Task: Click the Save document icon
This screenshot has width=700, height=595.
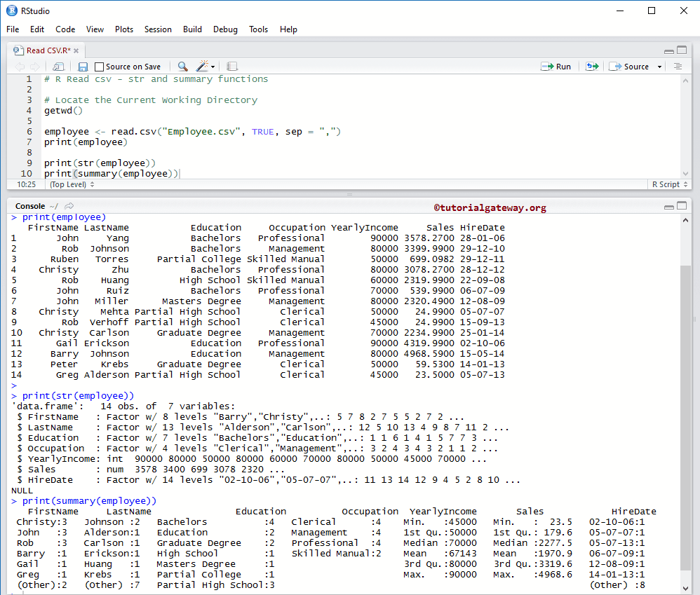Action: [83, 67]
